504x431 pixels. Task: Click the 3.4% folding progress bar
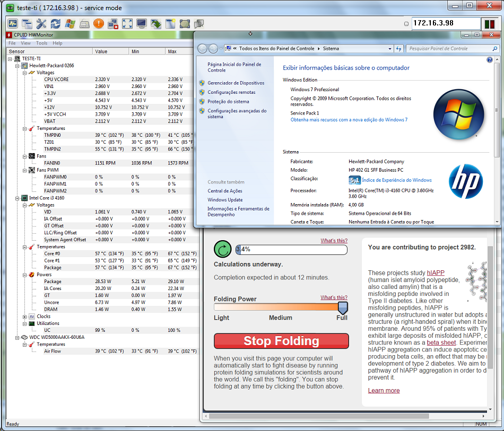pos(292,250)
